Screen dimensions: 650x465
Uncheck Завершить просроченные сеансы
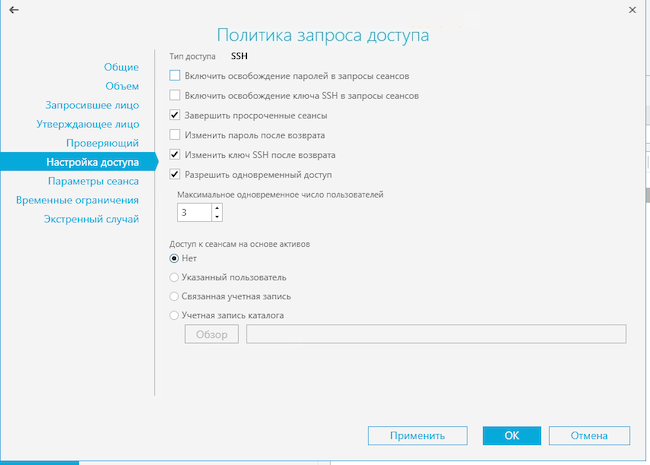tap(175, 115)
